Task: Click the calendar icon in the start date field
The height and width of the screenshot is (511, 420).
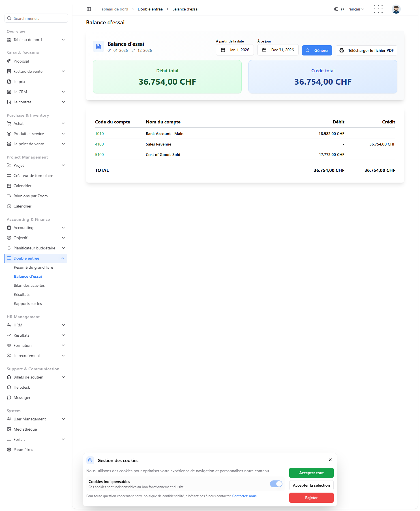Action: pos(223,50)
